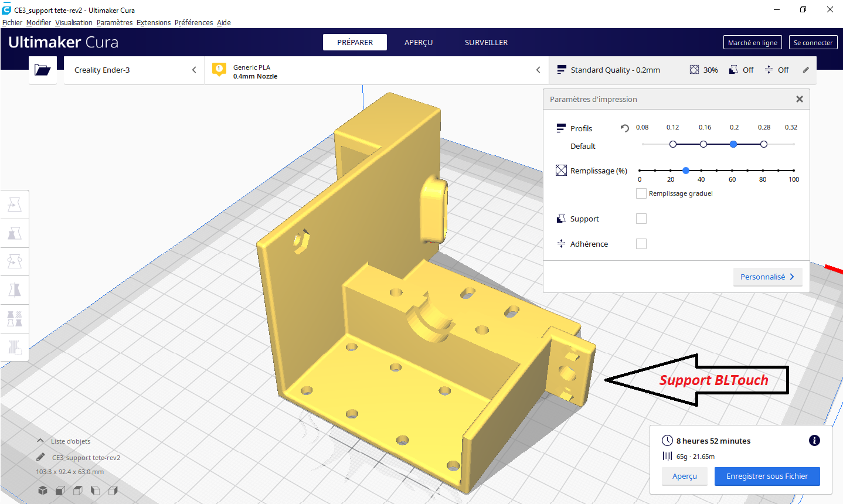Expand the Creality Ender-3 printer selector

coord(134,70)
